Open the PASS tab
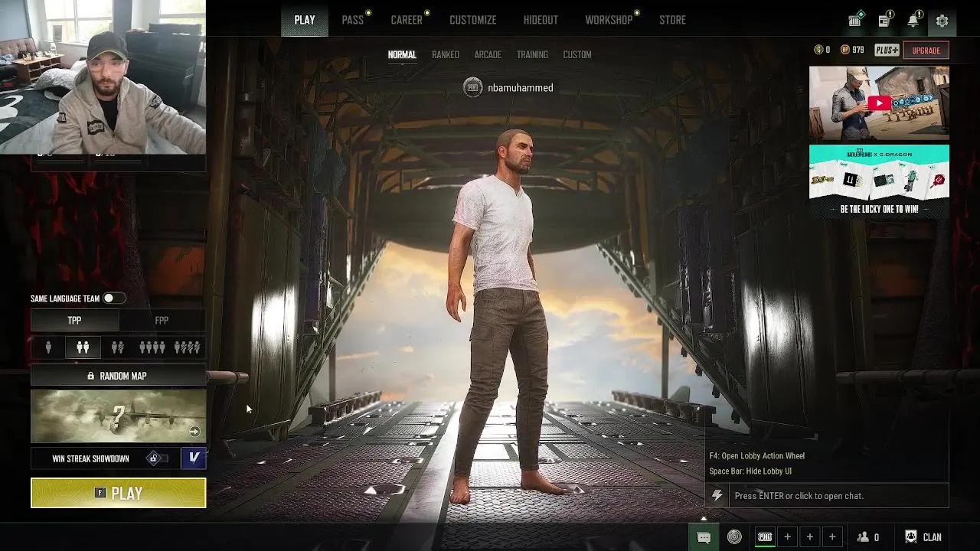The image size is (980, 551). 353,20
